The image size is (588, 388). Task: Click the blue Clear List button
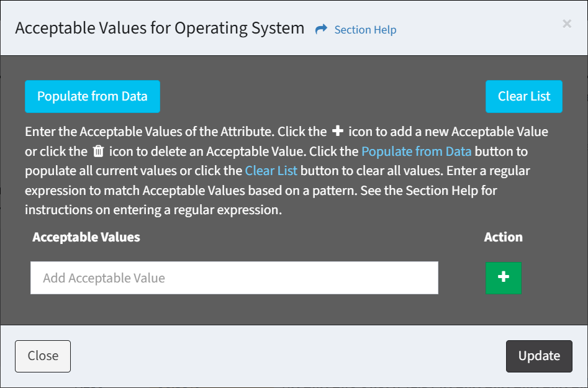tap(524, 96)
